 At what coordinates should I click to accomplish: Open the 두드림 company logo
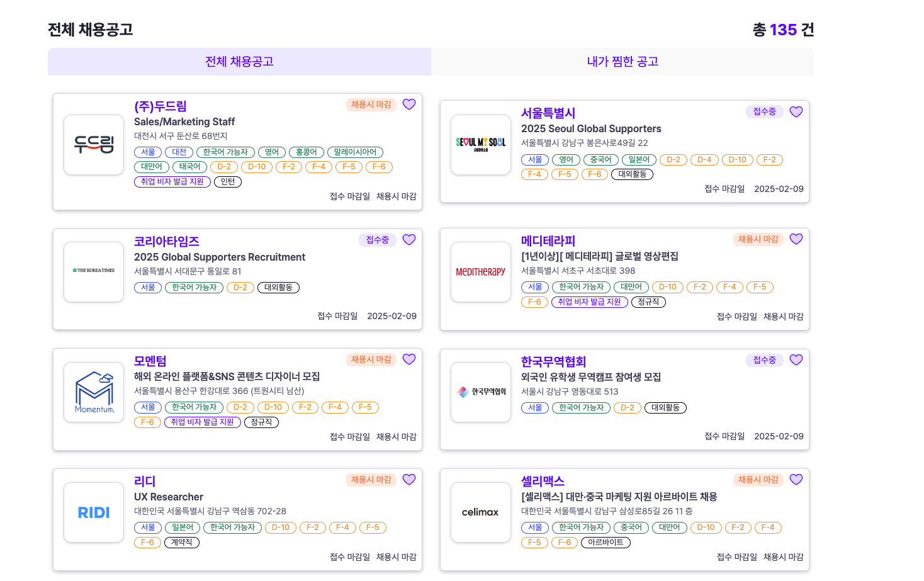pos(94,145)
